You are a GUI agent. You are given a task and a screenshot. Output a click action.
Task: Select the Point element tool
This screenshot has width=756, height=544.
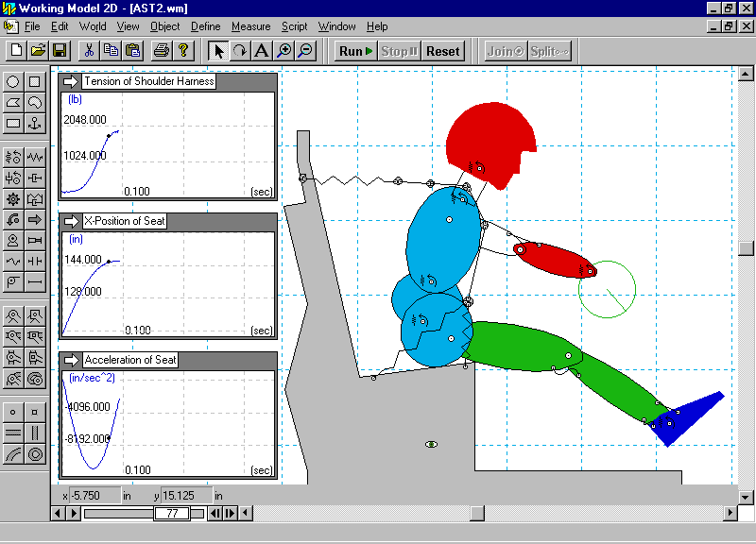point(13,413)
